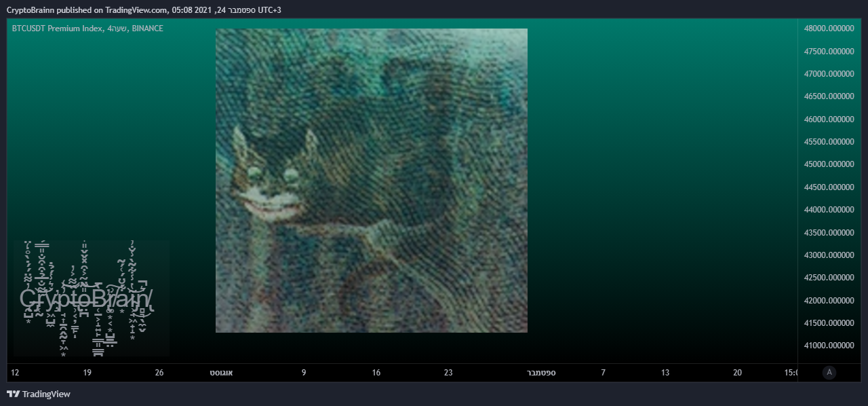
Task: Click price label 46000.000000
Action: click(x=829, y=119)
